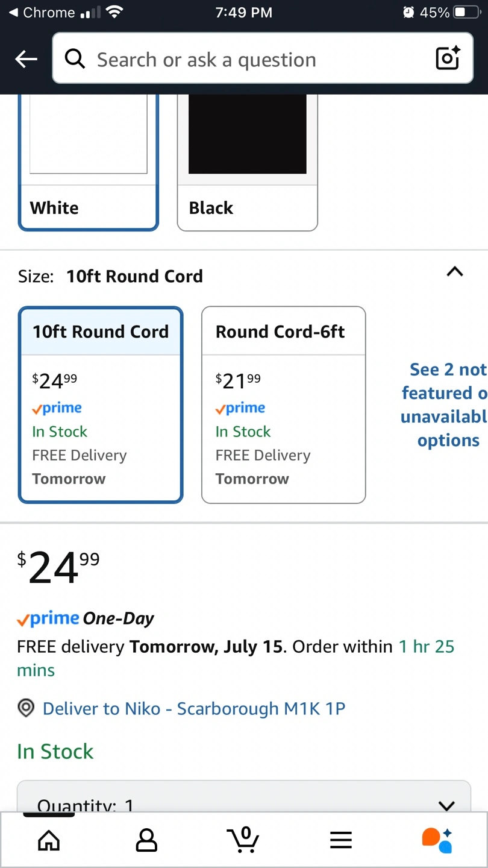This screenshot has height=868, width=488.
Task: Return to Chrome via status bar
Action: point(42,13)
